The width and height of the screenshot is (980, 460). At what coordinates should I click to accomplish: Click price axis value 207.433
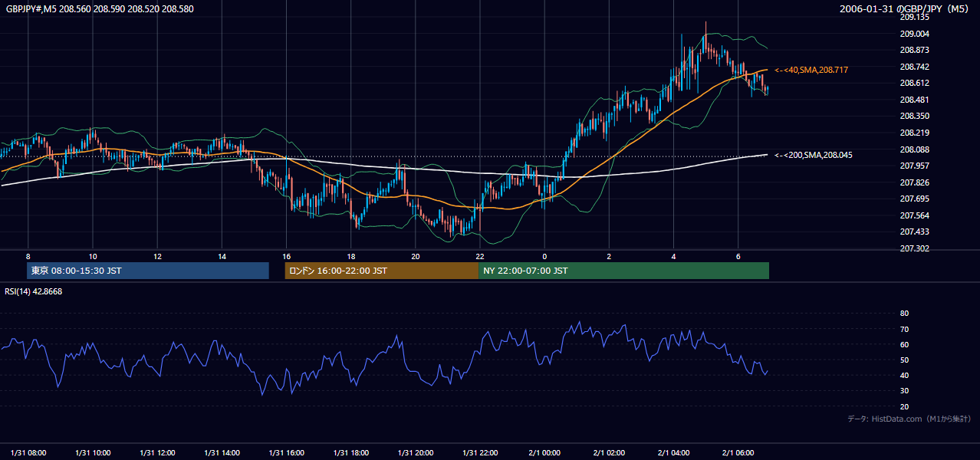coord(914,232)
